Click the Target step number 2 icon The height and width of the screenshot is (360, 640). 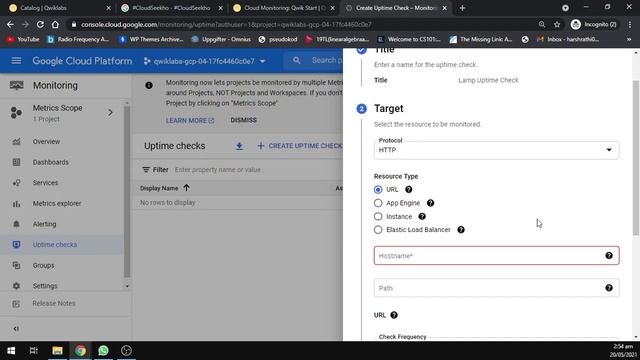tap(361, 109)
